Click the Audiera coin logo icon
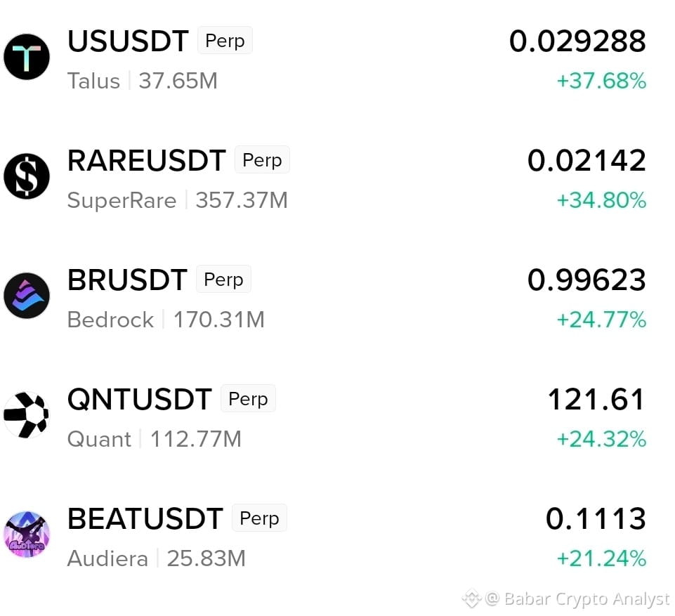The image size is (675, 616). click(x=27, y=535)
